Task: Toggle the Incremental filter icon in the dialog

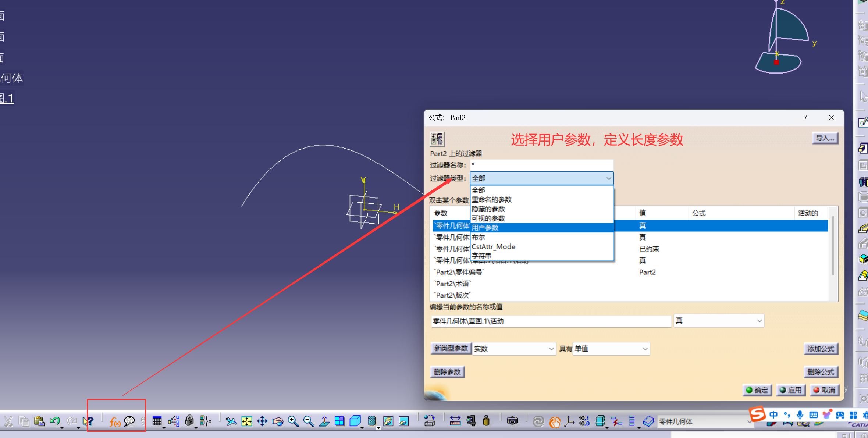Action: coord(437,139)
